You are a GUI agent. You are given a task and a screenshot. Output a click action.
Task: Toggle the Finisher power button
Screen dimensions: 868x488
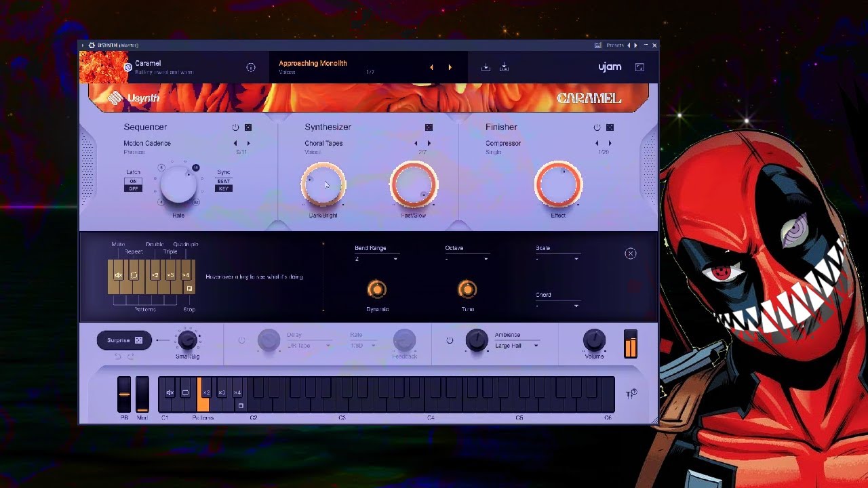click(597, 127)
